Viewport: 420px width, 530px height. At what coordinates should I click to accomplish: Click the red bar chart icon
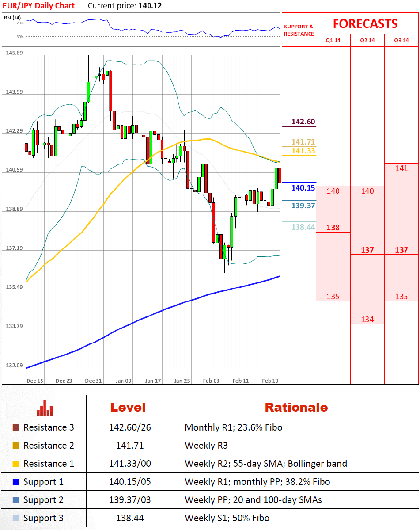coord(45,408)
